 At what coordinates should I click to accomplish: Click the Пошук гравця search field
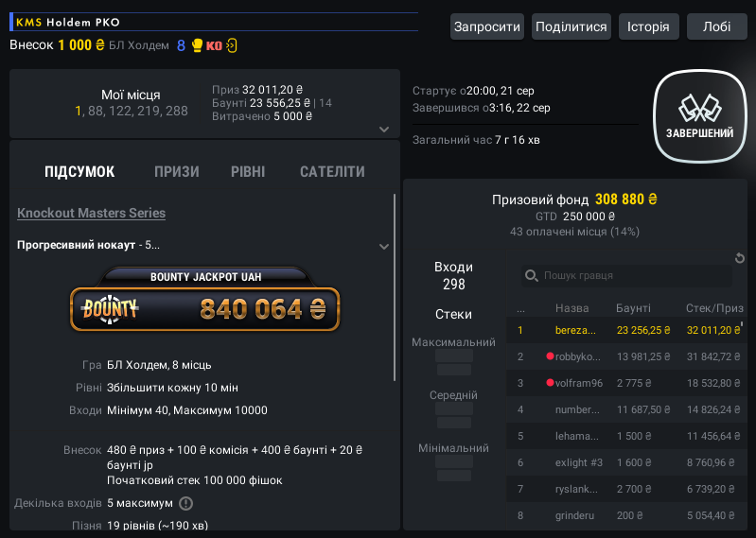click(626, 275)
